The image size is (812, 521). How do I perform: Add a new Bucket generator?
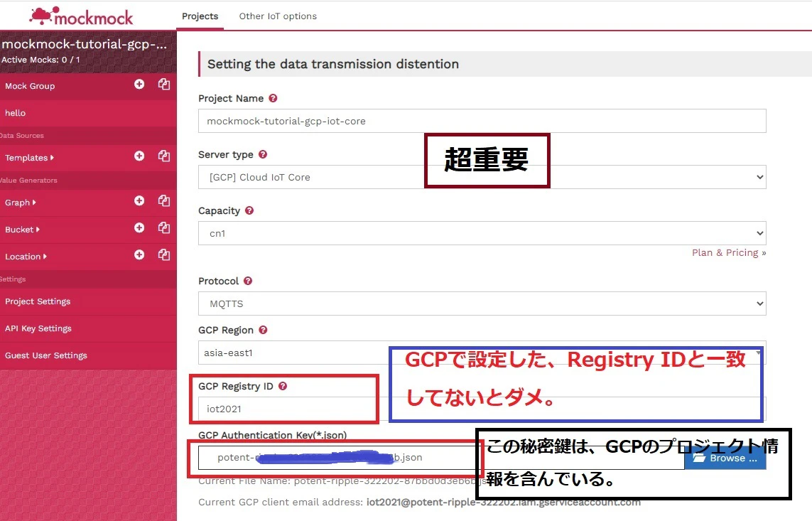pyautogui.click(x=139, y=227)
